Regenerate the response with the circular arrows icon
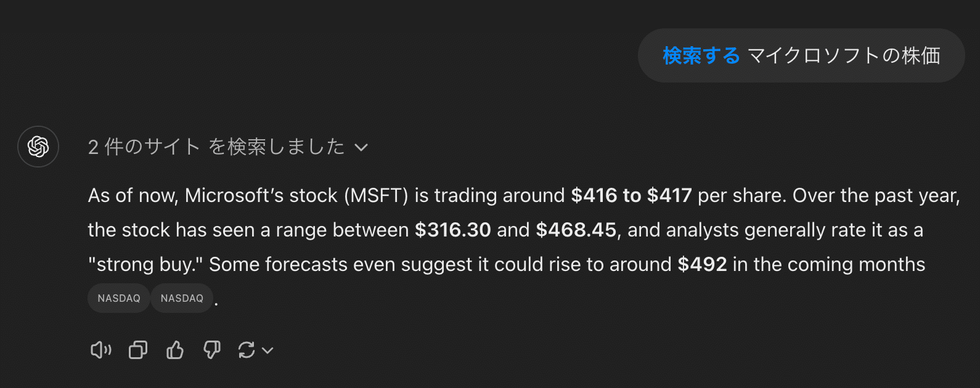The image size is (980, 388). tap(247, 350)
